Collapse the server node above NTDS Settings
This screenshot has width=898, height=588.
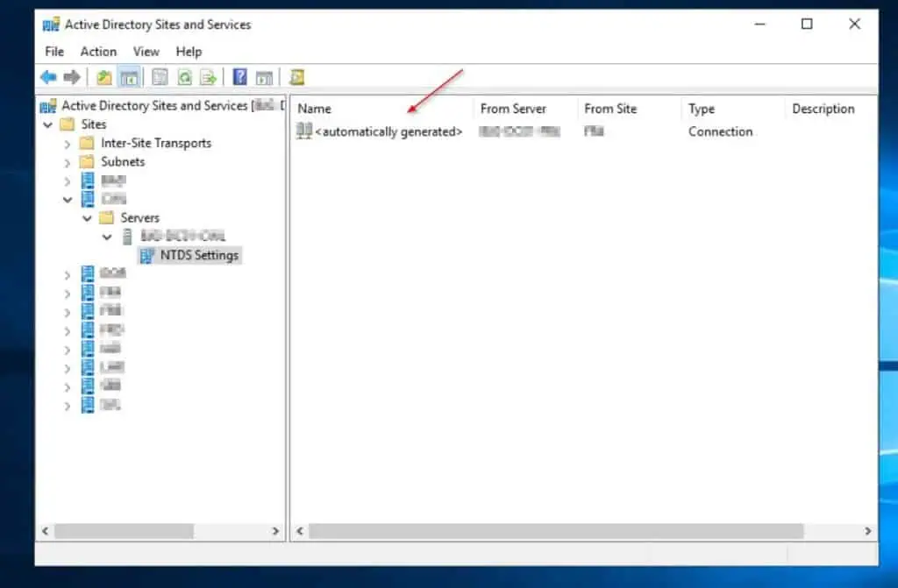tap(107, 237)
